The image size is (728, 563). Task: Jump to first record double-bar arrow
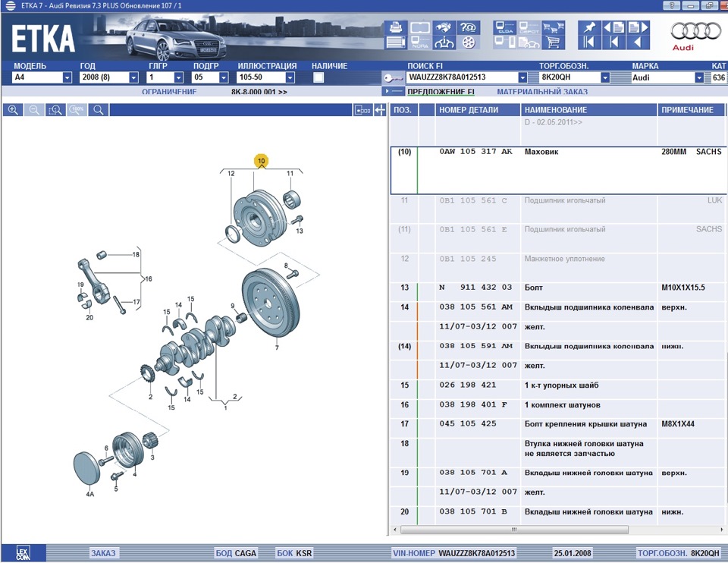[589, 42]
